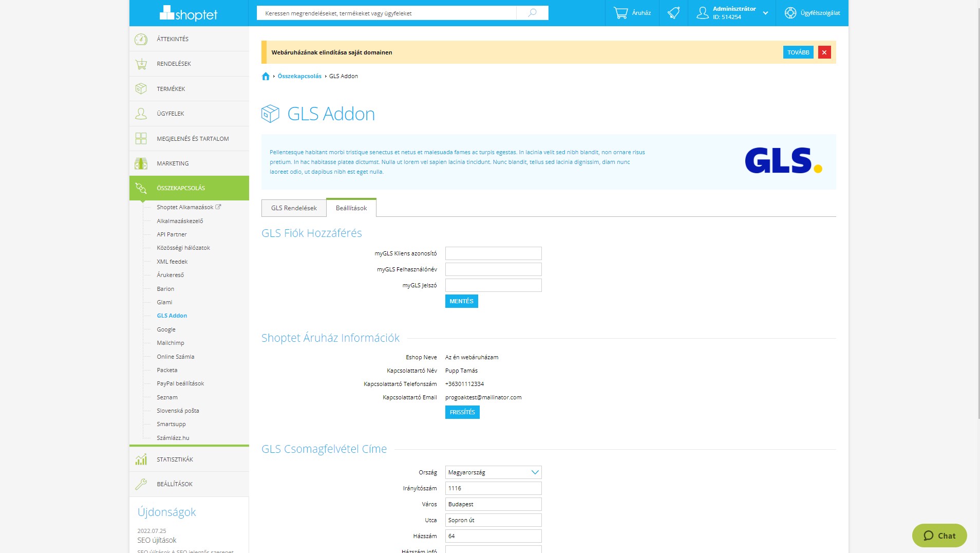Open Áttekintés menu item

(x=189, y=39)
